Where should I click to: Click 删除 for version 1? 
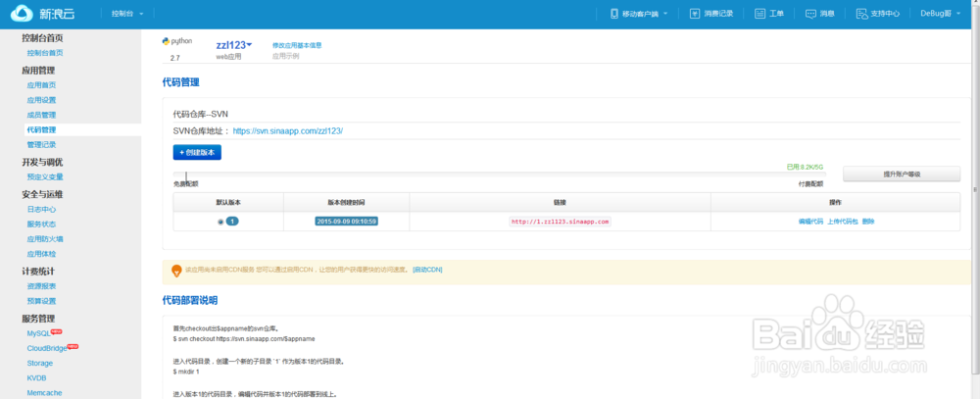point(868,222)
